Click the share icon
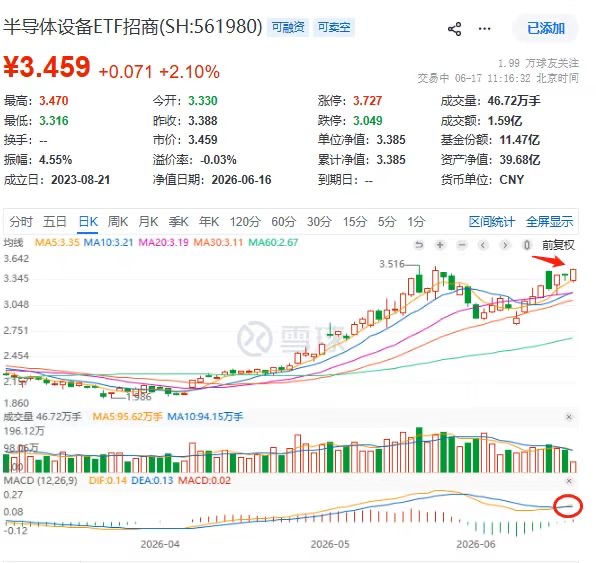Image resolution: width=596 pixels, height=563 pixels. coord(454,29)
